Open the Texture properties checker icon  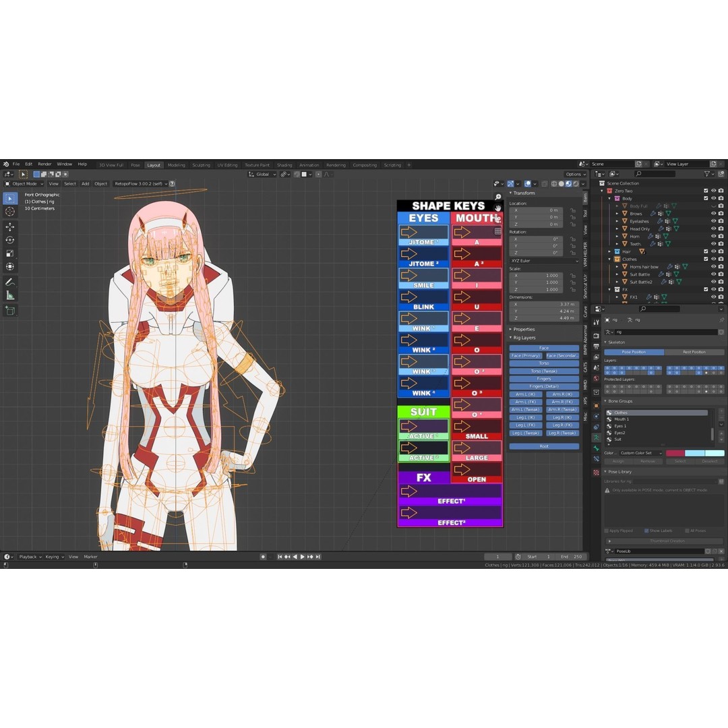[596, 472]
